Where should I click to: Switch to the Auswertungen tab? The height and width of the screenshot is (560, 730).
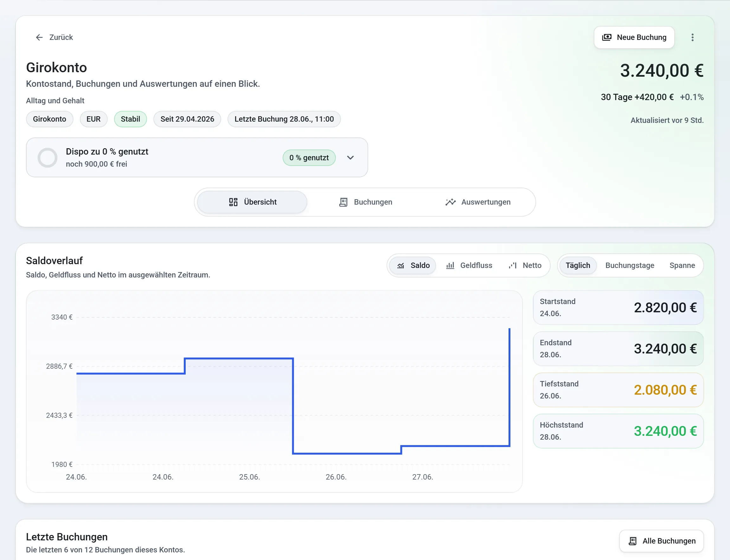click(x=477, y=202)
